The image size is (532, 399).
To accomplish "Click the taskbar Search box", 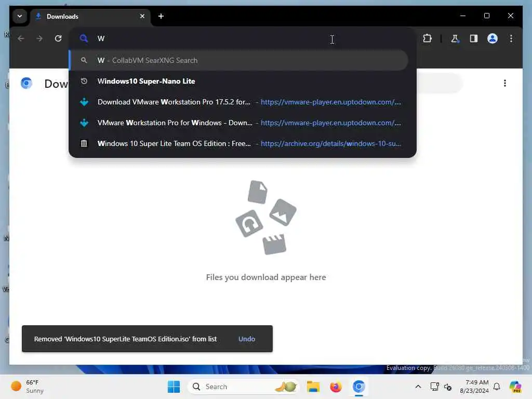I will pos(244,387).
